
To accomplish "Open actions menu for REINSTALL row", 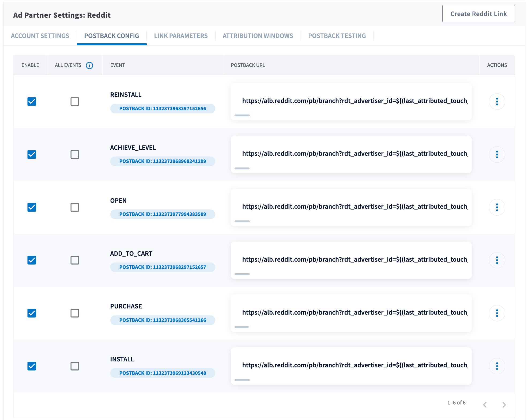I will point(497,101).
